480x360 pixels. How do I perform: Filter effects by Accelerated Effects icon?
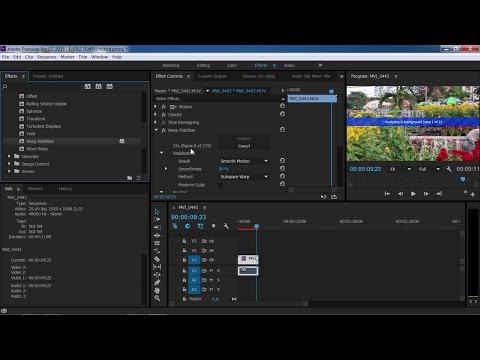click(x=88, y=86)
